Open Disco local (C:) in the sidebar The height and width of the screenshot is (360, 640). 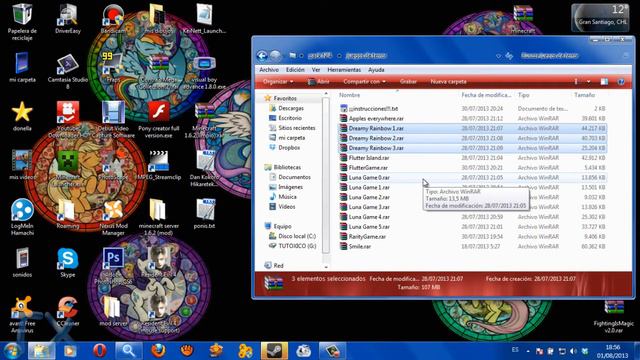point(297,236)
